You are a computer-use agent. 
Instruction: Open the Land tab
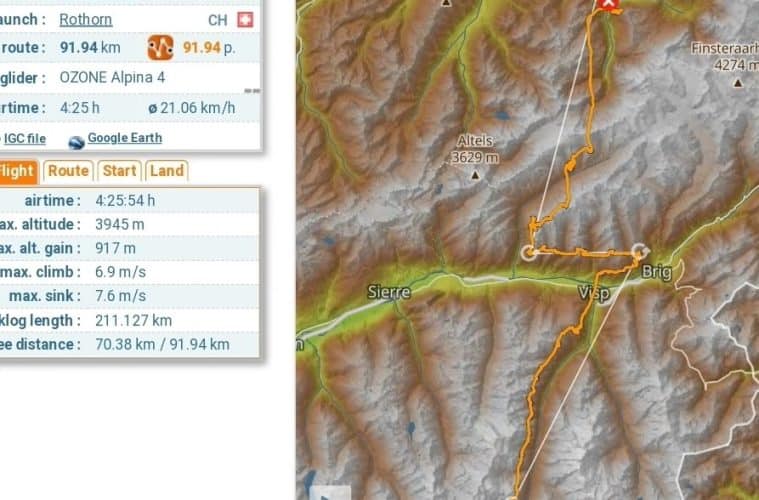[x=167, y=171]
